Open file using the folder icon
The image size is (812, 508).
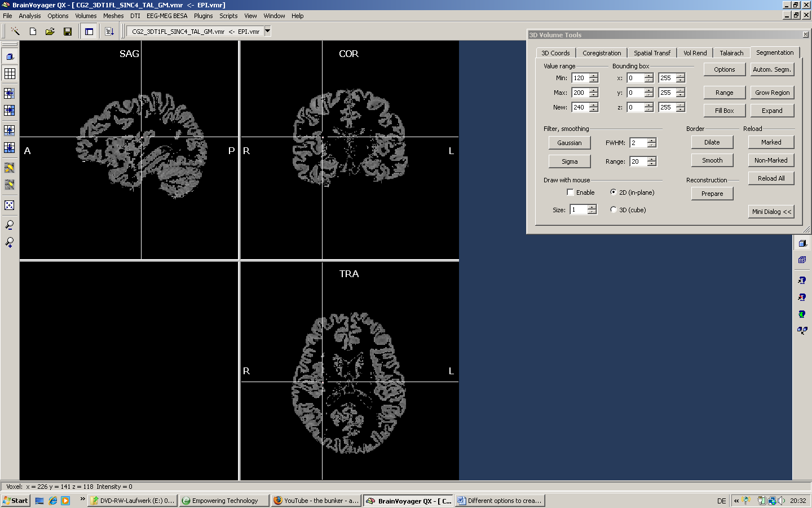[50, 32]
